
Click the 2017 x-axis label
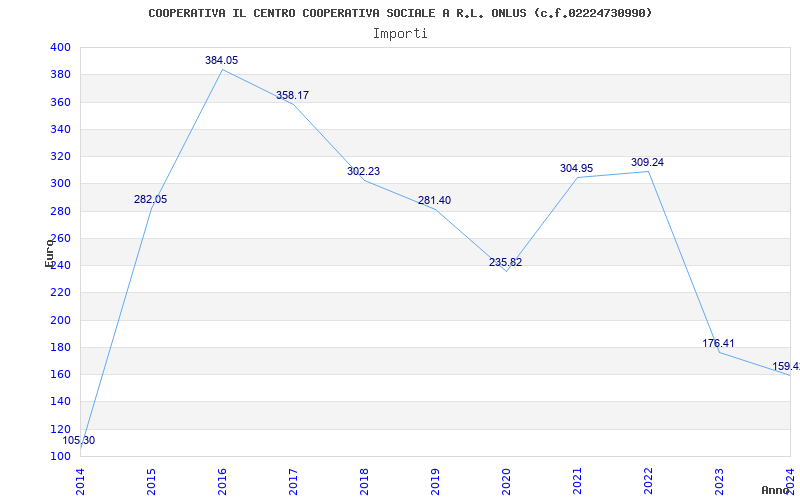(293, 482)
